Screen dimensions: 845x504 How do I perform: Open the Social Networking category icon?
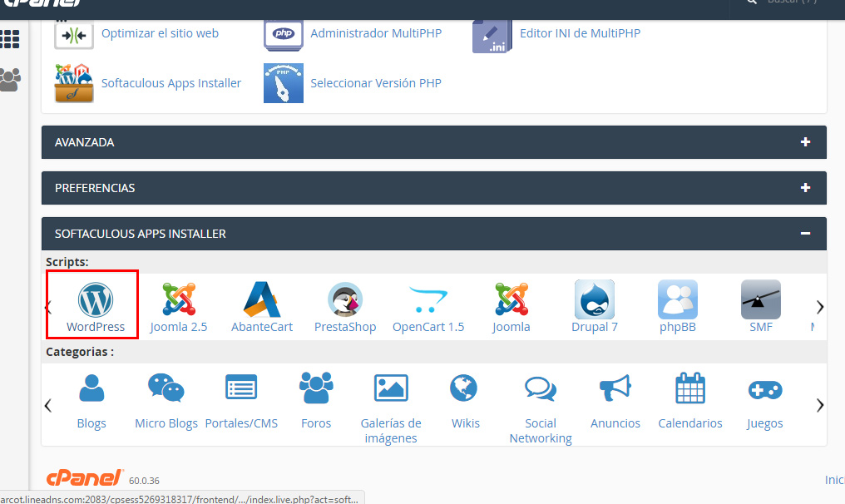[541, 388]
